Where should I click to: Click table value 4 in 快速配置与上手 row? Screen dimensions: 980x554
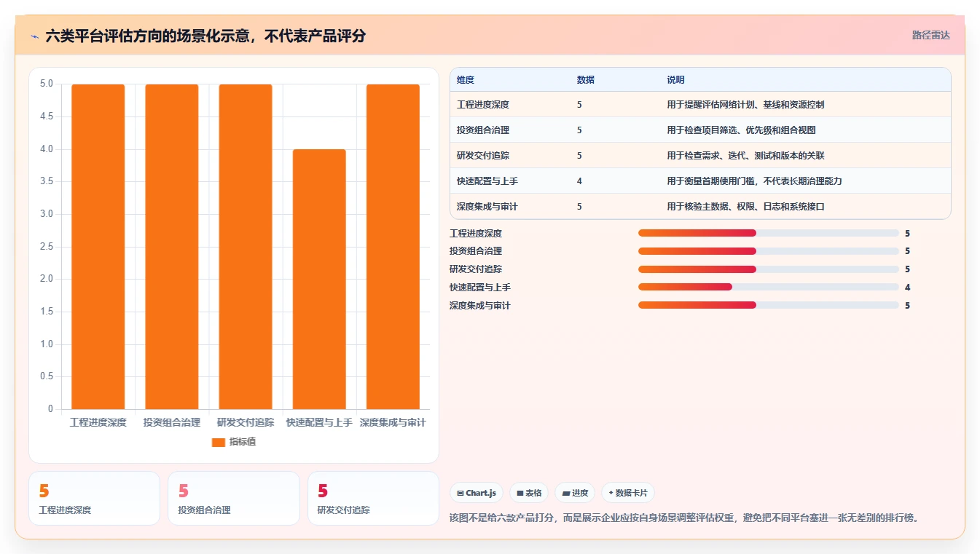(x=579, y=181)
